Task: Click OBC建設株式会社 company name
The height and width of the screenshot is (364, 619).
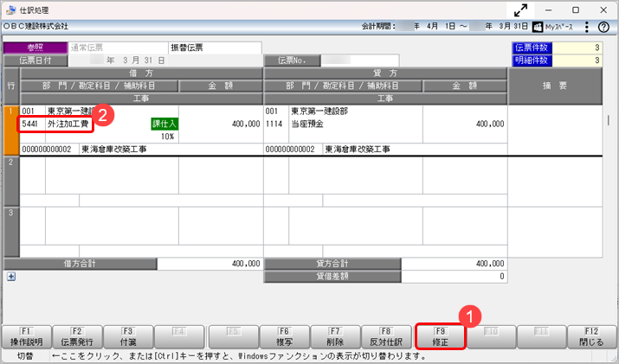Action: tap(35, 27)
